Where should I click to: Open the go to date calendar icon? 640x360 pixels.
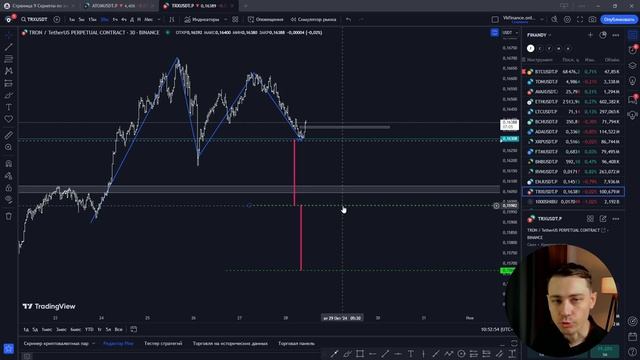pos(133,329)
